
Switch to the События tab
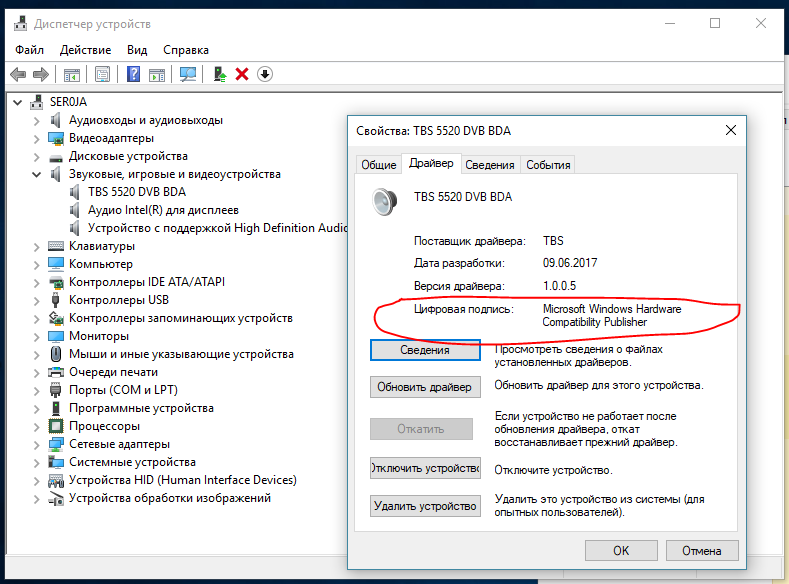coord(548,165)
